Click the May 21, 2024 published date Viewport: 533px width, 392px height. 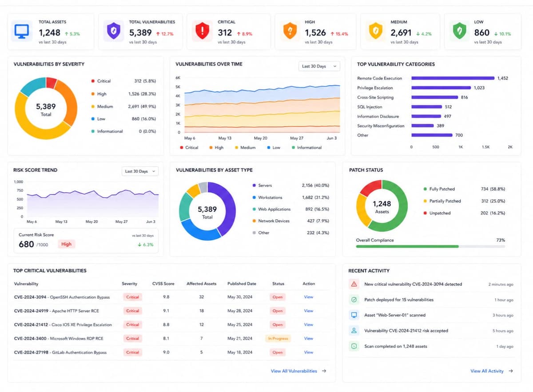[240, 338]
